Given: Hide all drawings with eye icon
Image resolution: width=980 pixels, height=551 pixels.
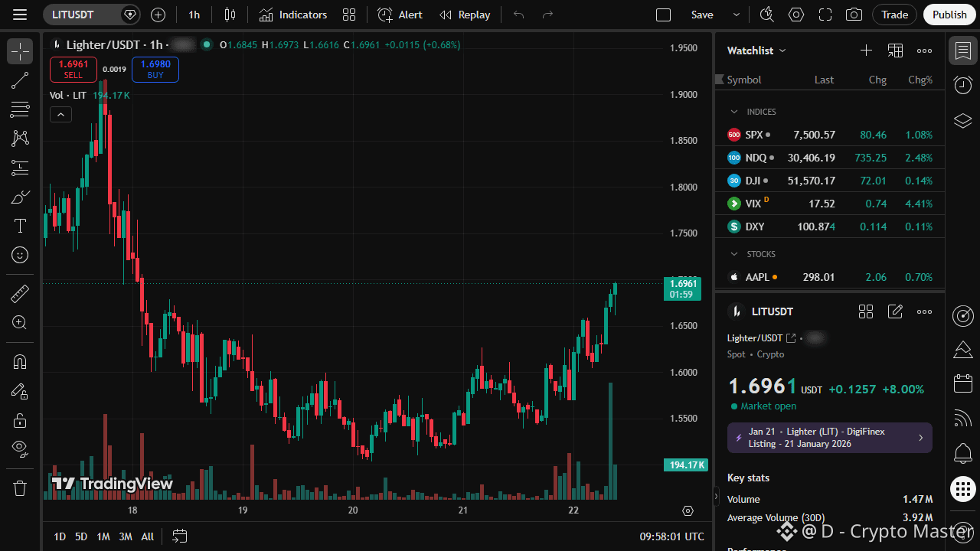Looking at the screenshot, I should (20, 448).
